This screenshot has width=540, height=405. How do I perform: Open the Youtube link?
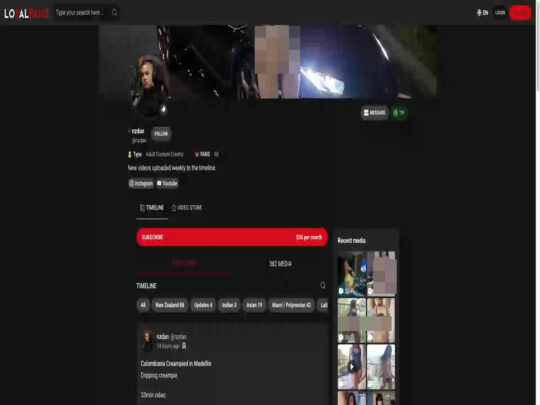click(x=167, y=183)
